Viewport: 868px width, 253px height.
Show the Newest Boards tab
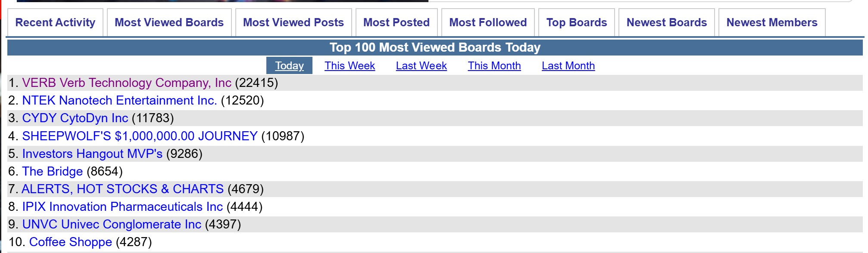click(x=667, y=22)
